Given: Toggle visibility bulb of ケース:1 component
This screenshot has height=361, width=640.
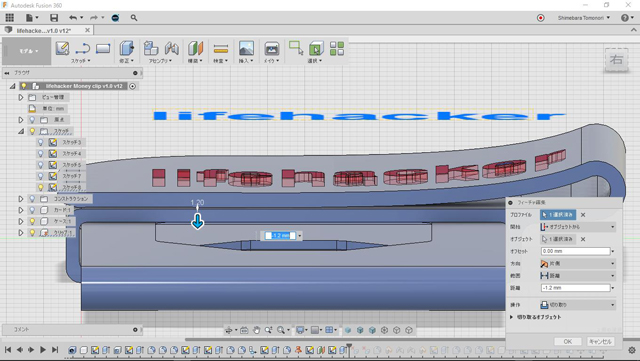Looking at the screenshot, I should [32, 221].
